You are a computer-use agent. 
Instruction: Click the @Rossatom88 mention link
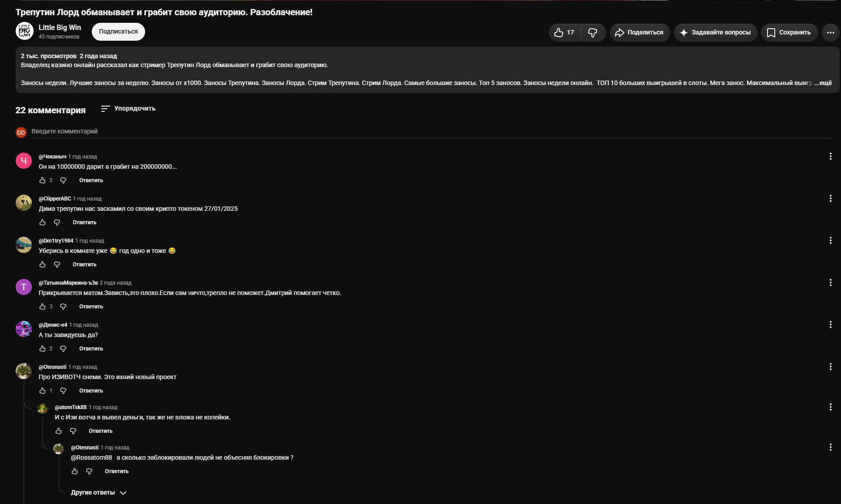coord(91,457)
